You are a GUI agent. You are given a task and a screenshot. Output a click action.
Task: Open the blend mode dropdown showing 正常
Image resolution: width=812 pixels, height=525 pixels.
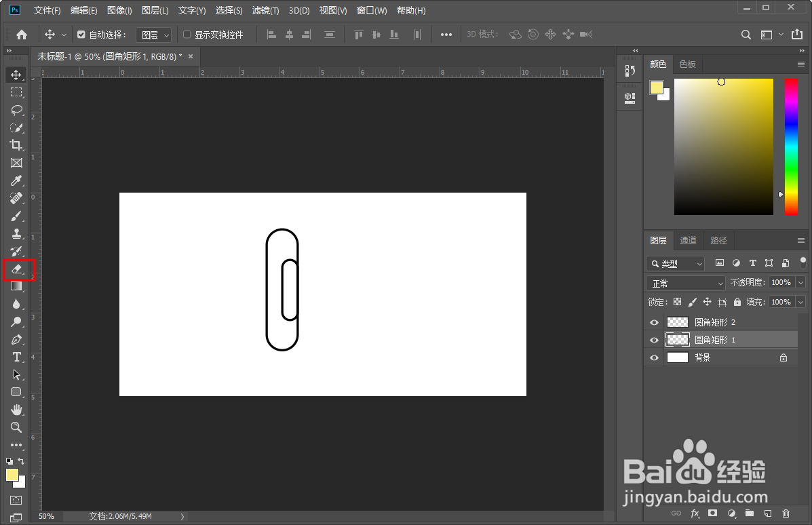click(x=684, y=282)
